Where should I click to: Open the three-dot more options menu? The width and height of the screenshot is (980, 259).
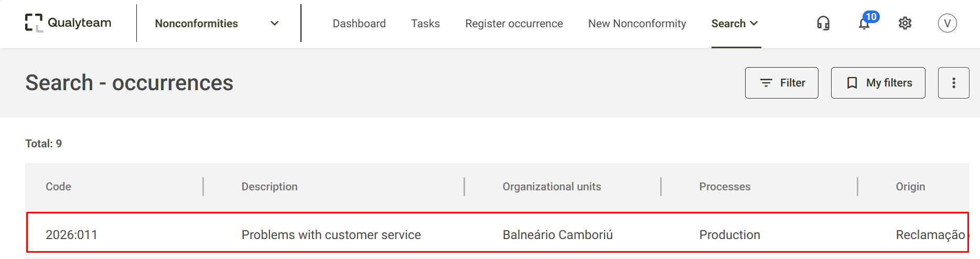pos(953,83)
